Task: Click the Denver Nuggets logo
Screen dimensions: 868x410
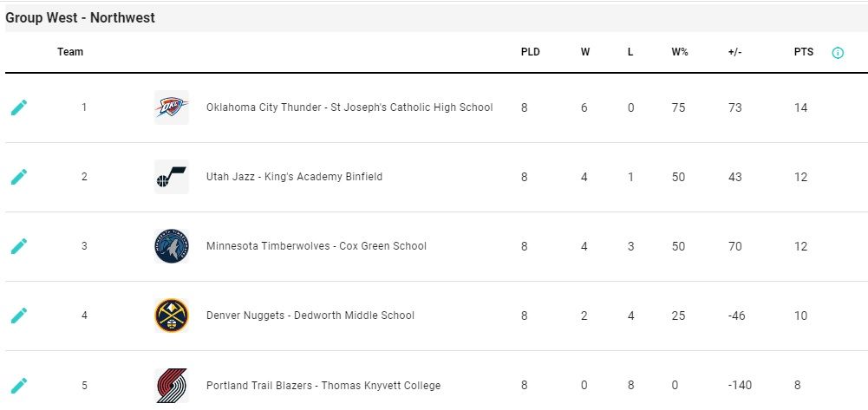Action: coord(172,316)
